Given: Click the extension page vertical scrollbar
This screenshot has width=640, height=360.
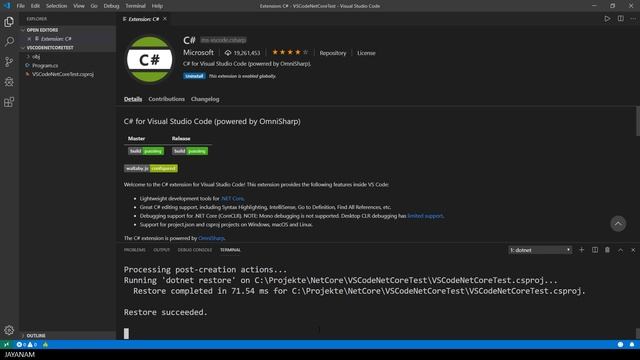Looking at the screenshot, I should 638,121.
